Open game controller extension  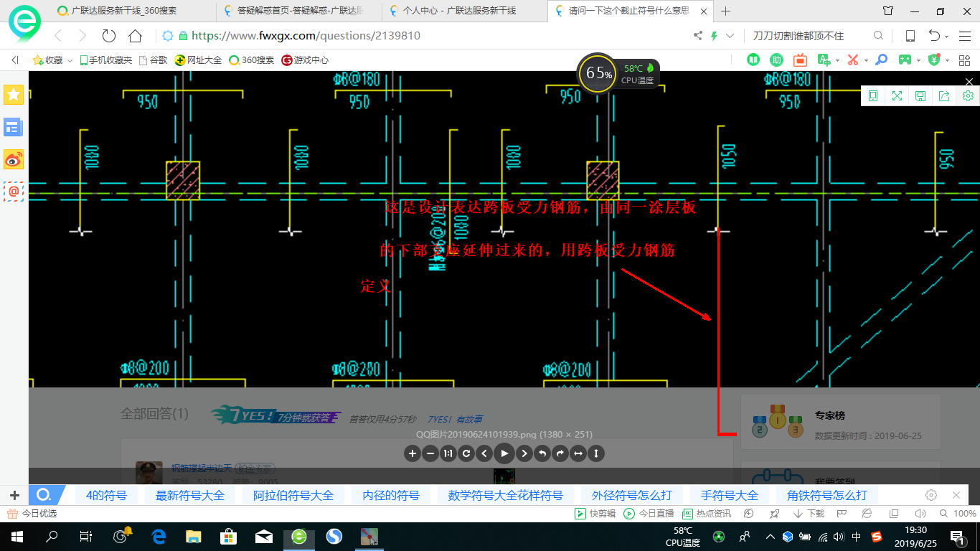coord(906,60)
